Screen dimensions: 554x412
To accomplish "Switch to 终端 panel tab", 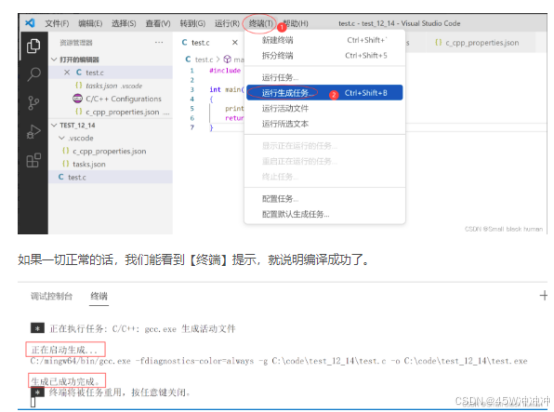I will coord(99,296).
